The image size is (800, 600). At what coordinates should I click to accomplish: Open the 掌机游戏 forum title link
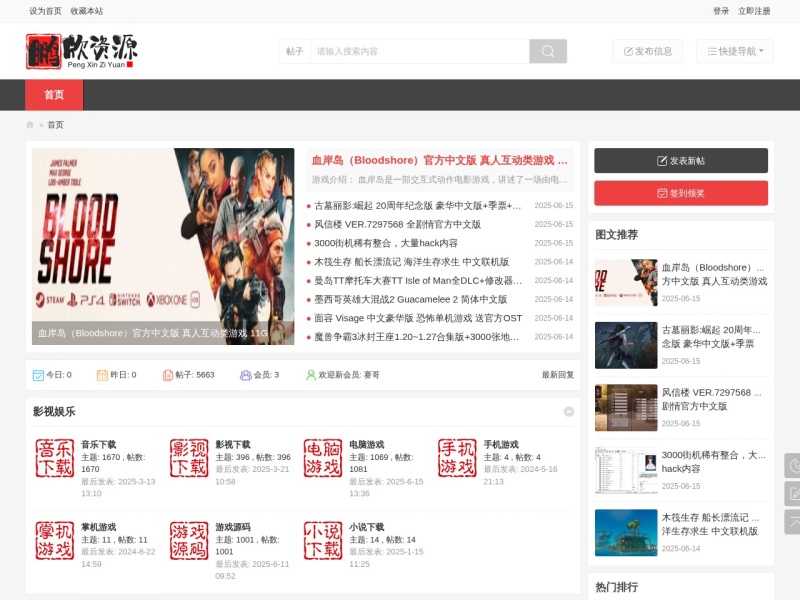tap(98, 528)
